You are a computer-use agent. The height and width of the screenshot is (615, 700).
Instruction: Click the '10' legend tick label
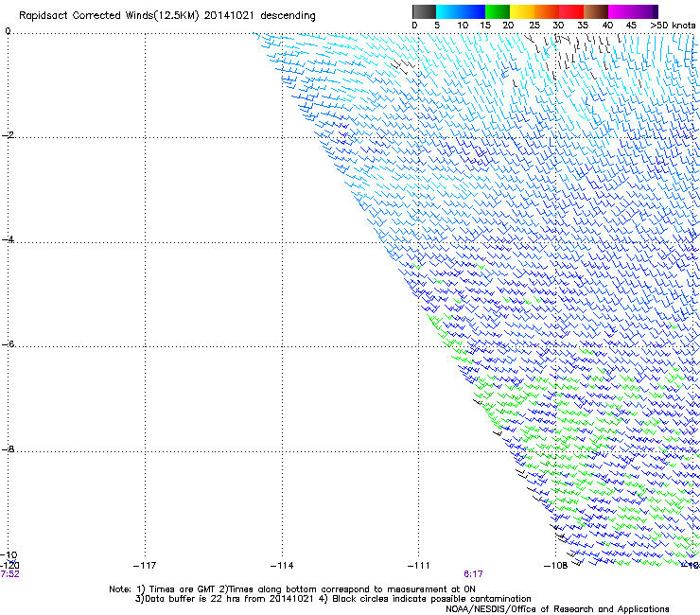pos(463,26)
